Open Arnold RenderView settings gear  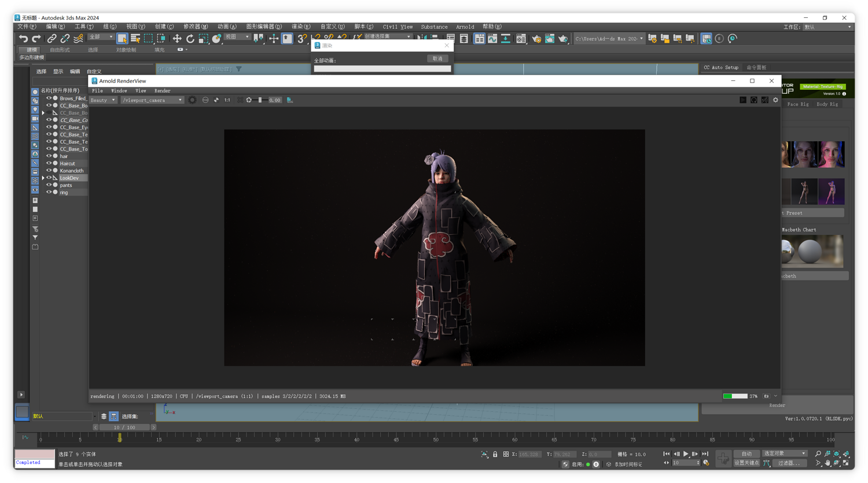click(x=775, y=100)
